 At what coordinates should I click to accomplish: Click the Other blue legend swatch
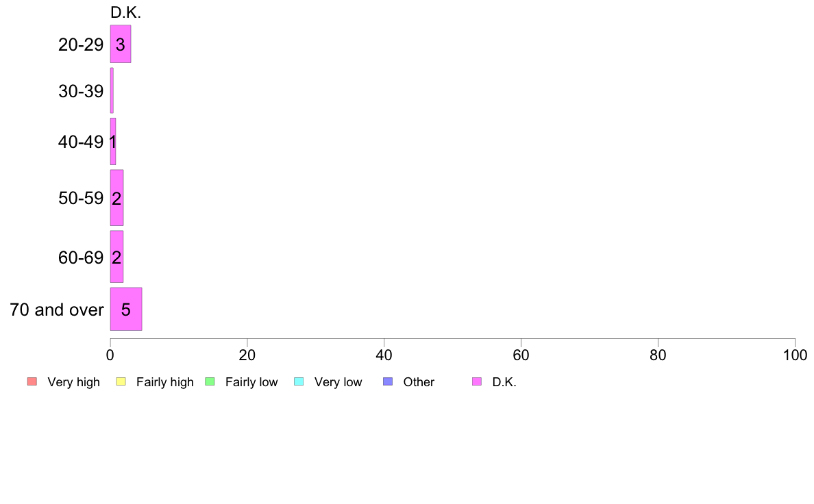tap(388, 381)
